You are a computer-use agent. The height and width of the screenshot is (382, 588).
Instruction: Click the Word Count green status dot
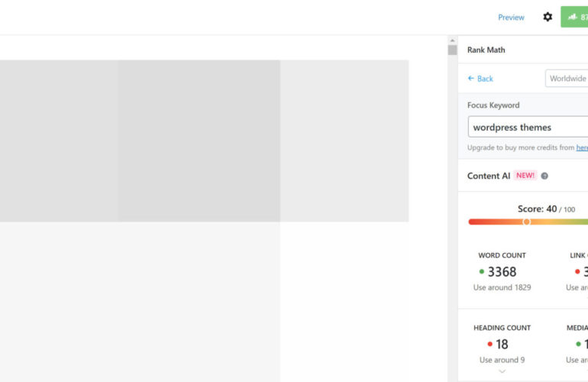(x=482, y=272)
